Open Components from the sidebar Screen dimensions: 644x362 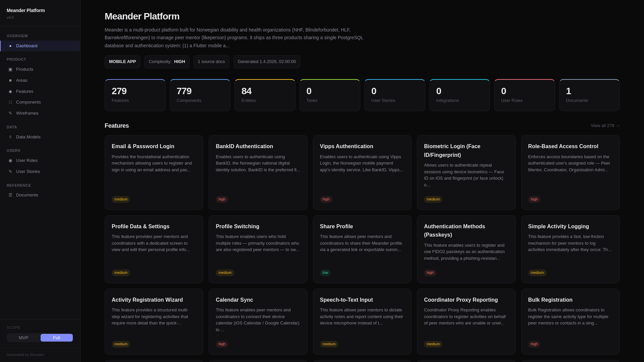(40, 102)
